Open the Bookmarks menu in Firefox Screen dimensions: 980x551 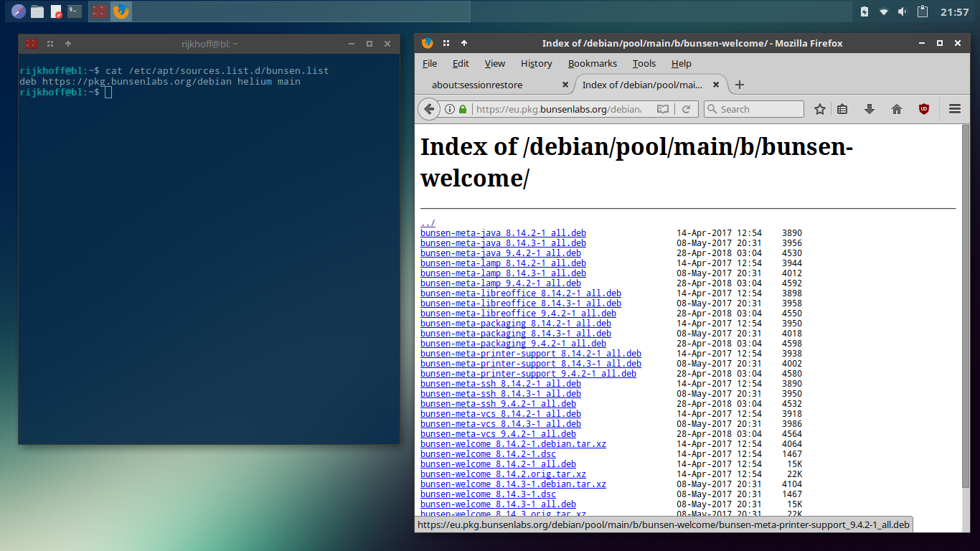(593, 63)
